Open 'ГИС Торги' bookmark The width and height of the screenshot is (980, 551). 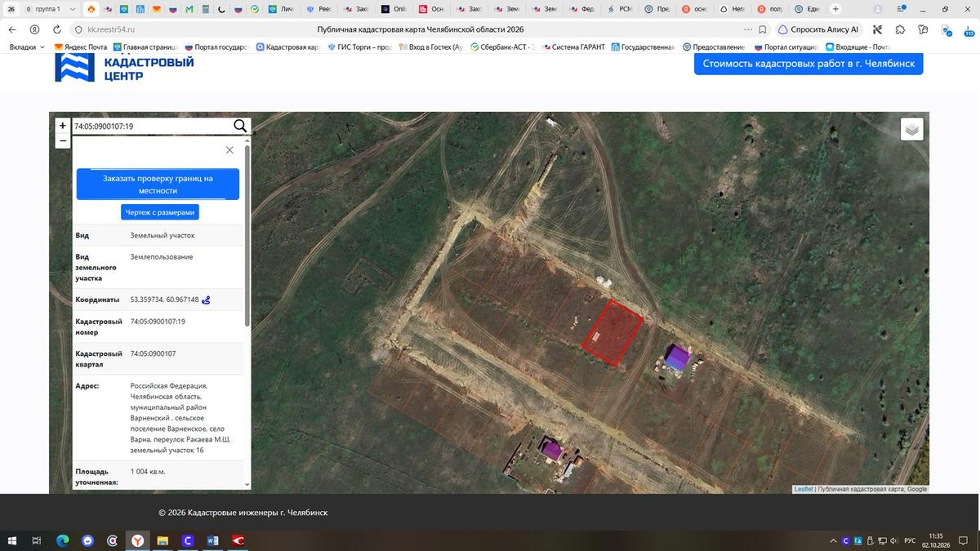pyautogui.click(x=359, y=47)
